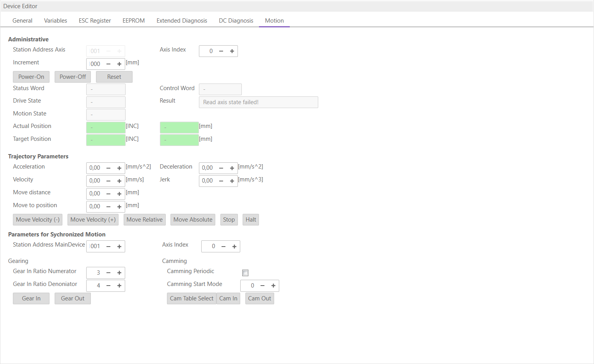594x364 pixels.
Task: Click plus on the Velocity stepper
Action: (x=119, y=181)
